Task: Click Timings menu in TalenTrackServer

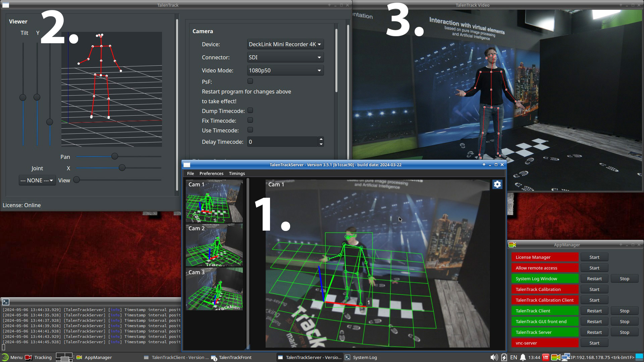Action: point(236,173)
